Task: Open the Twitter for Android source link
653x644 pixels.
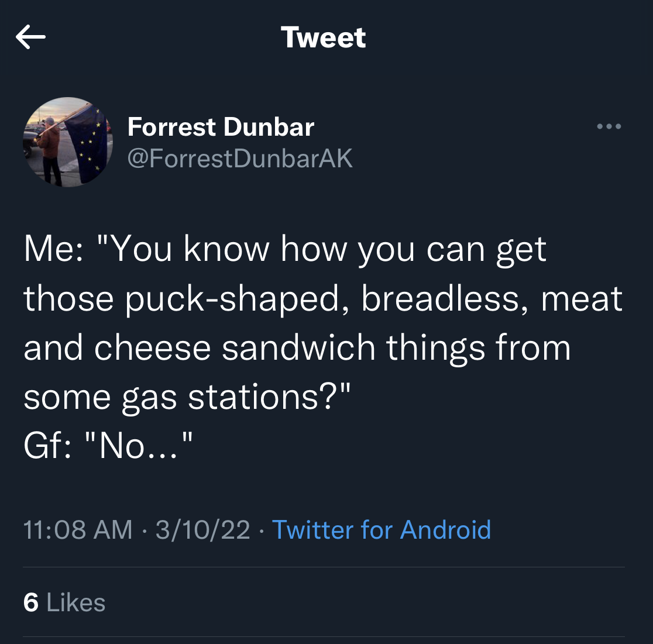Action: [x=382, y=529]
